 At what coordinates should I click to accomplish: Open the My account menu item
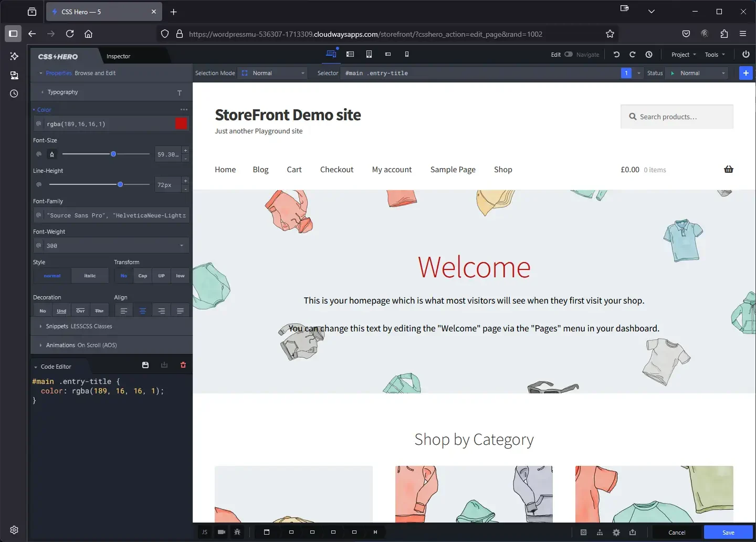click(392, 170)
